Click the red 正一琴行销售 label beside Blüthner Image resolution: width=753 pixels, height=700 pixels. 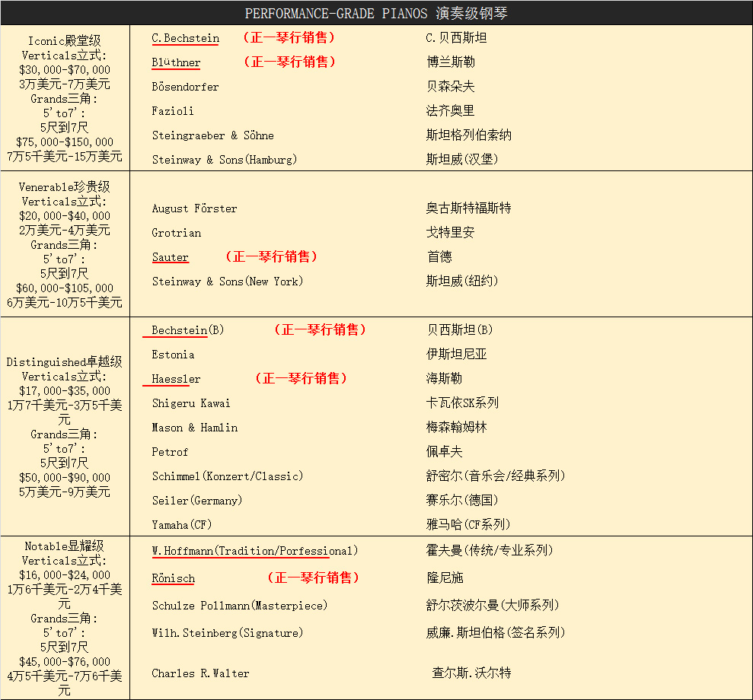289,62
